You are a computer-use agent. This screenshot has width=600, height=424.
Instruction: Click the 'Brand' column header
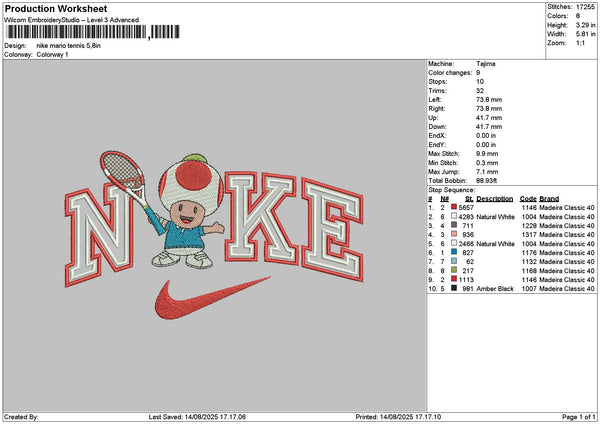[549, 199]
